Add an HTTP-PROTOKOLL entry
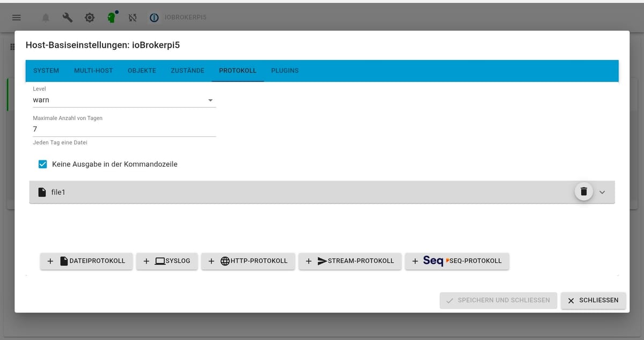The width and height of the screenshot is (644, 340). [248, 261]
